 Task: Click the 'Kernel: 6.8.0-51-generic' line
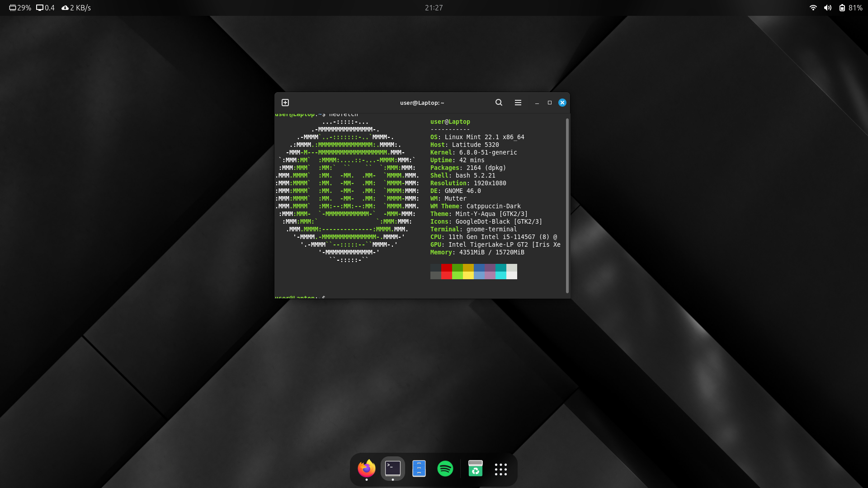[473, 152]
